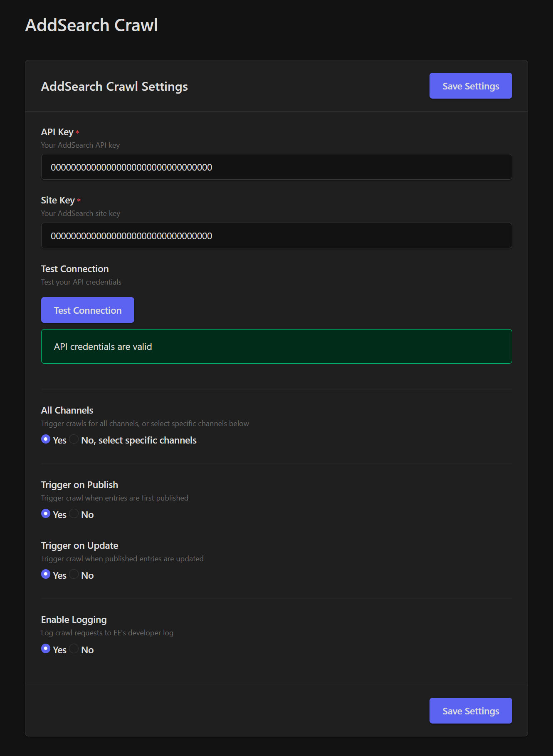Click the Trigger on Update heading
The image size is (553, 756).
point(79,545)
